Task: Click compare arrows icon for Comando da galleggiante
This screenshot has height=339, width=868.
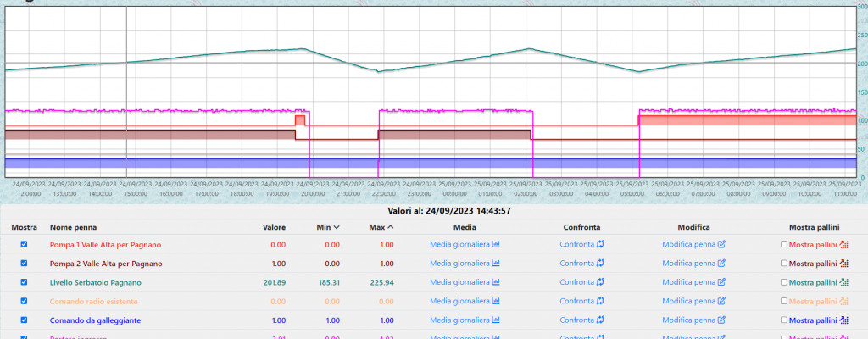Action: [601, 320]
